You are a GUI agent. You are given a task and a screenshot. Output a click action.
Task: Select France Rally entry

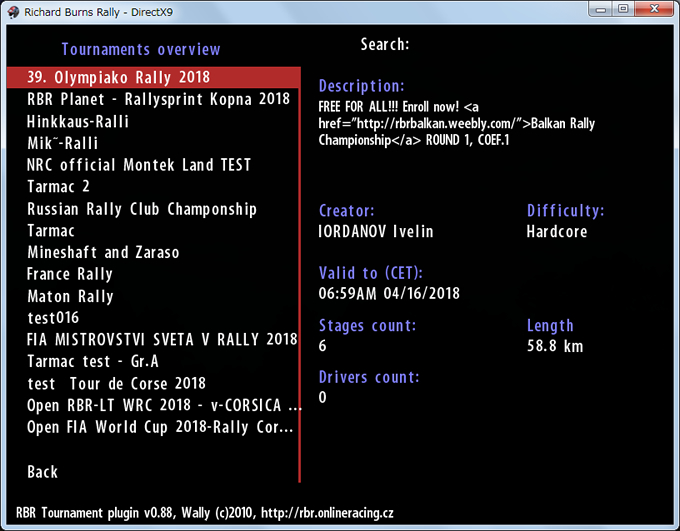[70, 274]
